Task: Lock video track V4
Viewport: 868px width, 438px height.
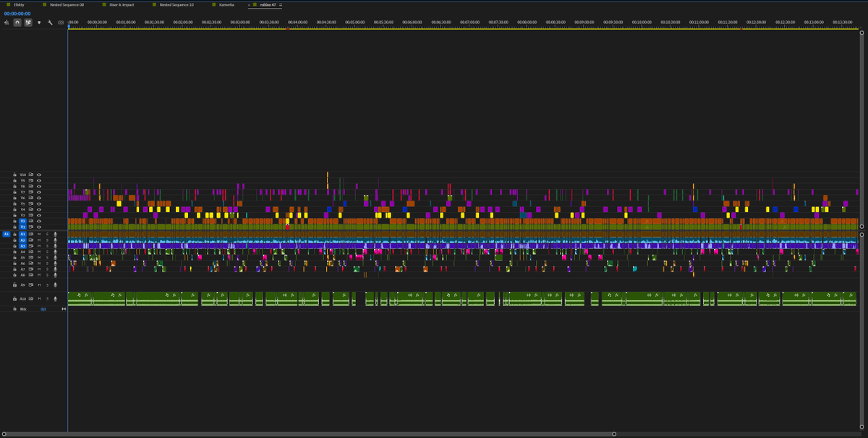Action: coord(14,209)
